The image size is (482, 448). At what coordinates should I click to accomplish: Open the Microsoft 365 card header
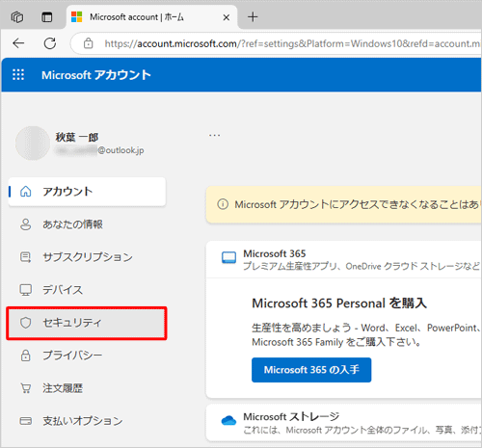tap(344, 259)
